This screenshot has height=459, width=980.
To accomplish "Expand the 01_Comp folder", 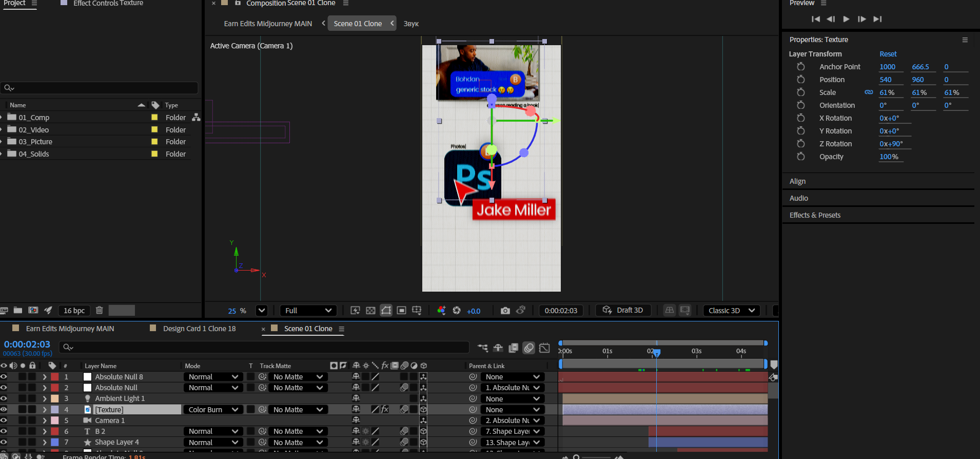I will coord(2,118).
